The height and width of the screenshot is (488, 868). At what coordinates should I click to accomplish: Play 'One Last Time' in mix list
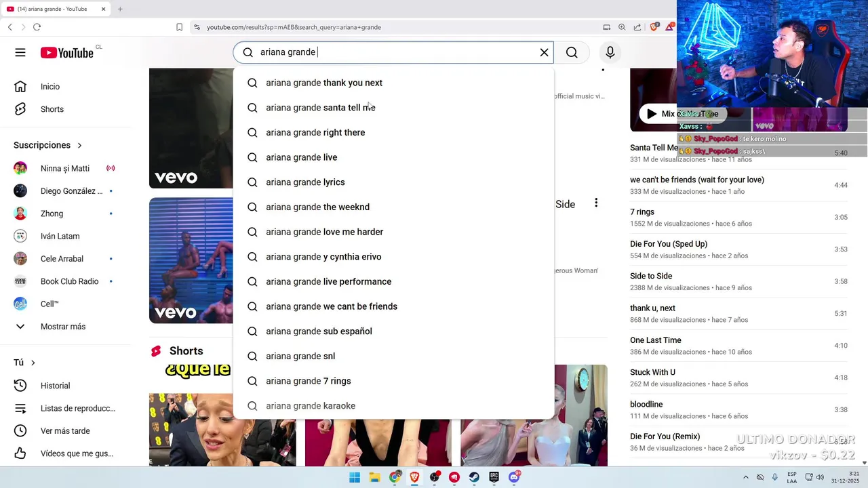point(738,346)
